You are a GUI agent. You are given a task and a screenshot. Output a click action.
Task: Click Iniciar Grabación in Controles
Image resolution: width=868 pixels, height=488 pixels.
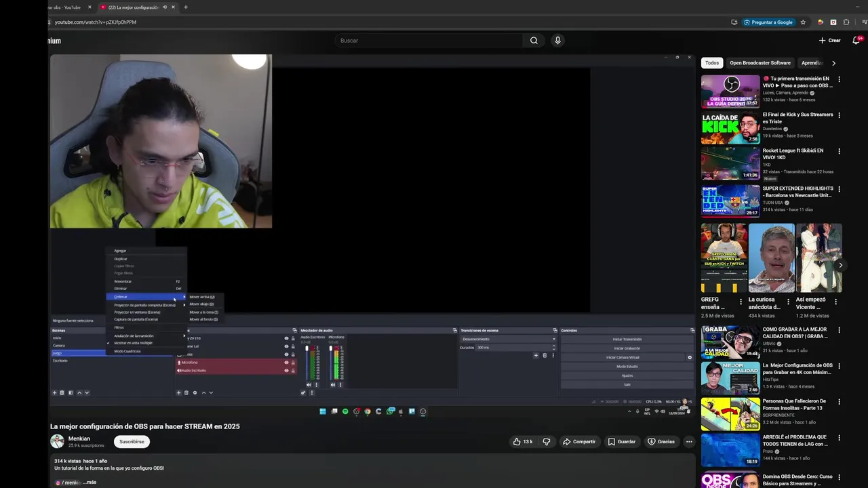(627, 348)
